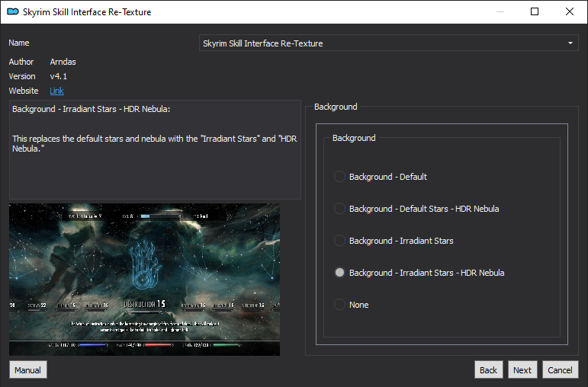Click the author name 'Arndas'
Screen dimensions: 588x387
click(x=63, y=62)
